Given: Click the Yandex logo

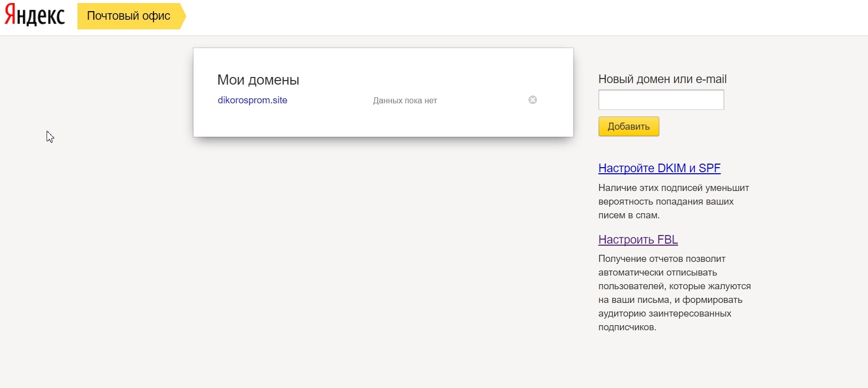Looking at the screenshot, I should tap(35, 16).
